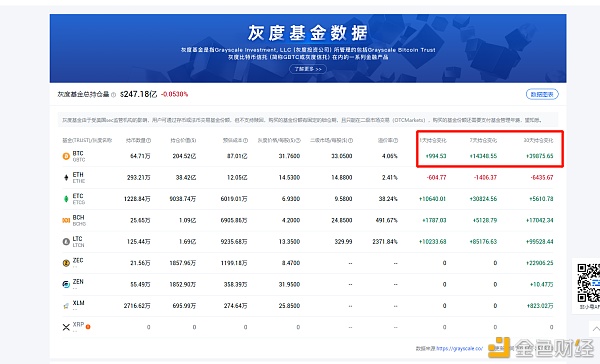Click ETC premium rate 38.24%

point(388,199)
